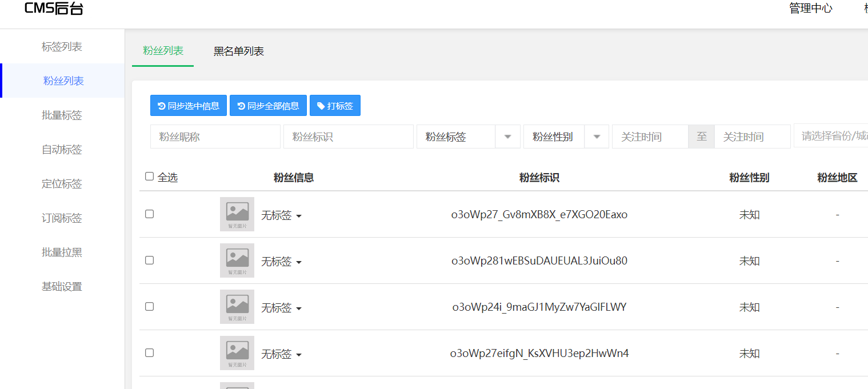
Task: Focus the 粉丝昵称 search field
Action: point(215,137)
